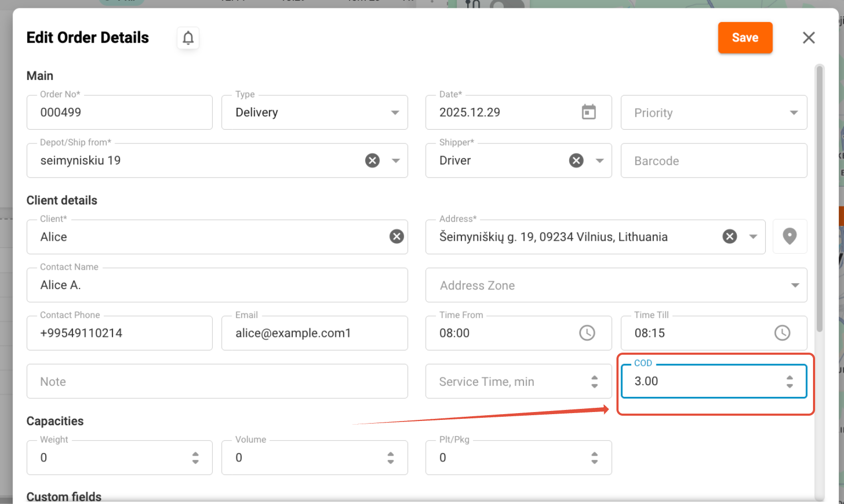The width and height of the screenshot is (844, 504).
Task: Open the Date calendar picker icon
Action: pos(589,112)
